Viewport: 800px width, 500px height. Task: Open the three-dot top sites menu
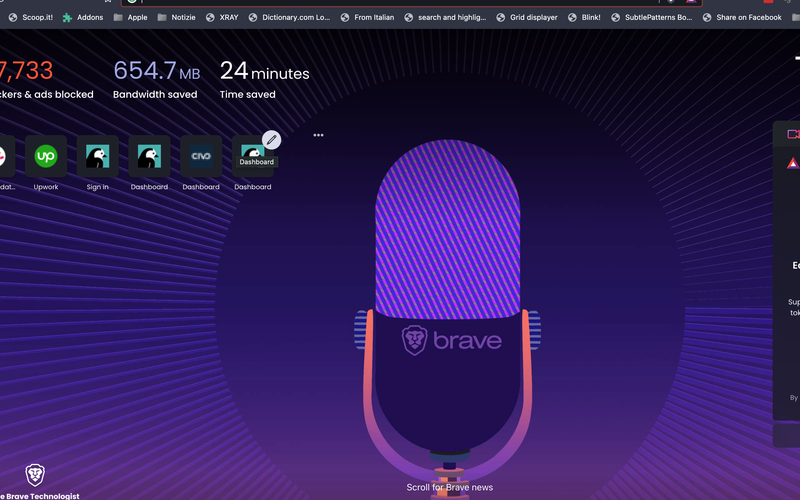click(x=318, y=135)
